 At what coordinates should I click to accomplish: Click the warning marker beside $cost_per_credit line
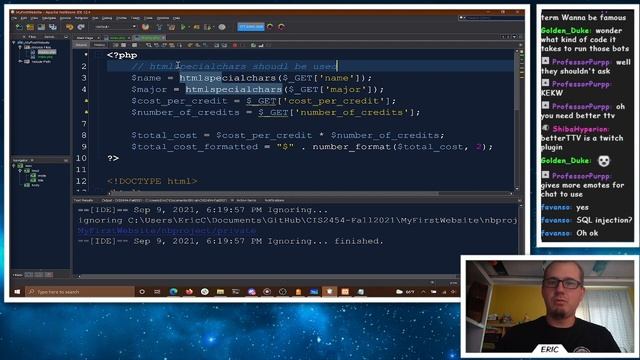[86, 100]
